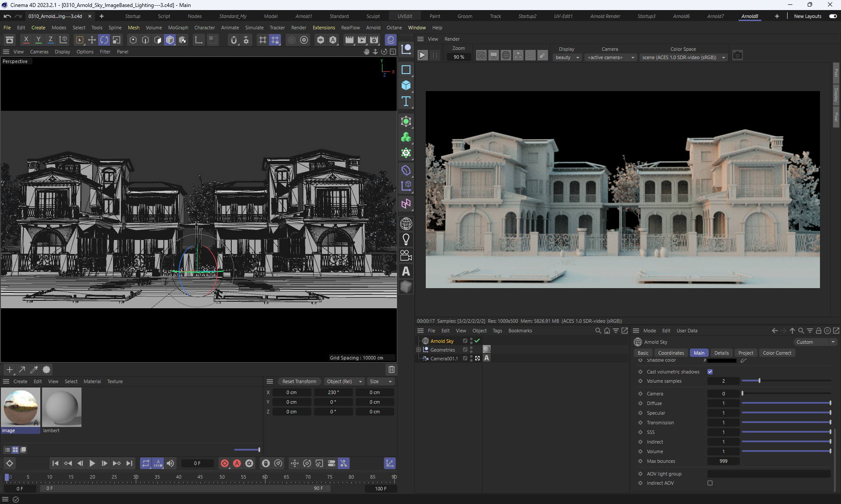841x504 pixels.
Task: Take a render snapshot with camera icon
Action: pyautogui.click(x=738, y=56)
